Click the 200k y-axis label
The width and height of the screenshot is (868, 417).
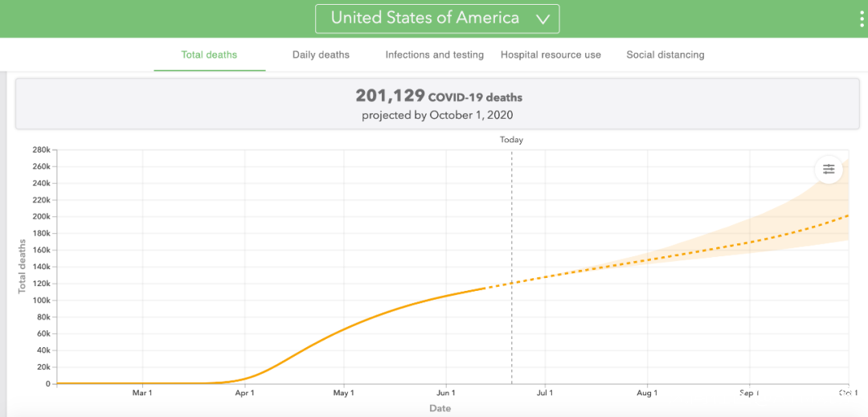(x=42, y=216)
